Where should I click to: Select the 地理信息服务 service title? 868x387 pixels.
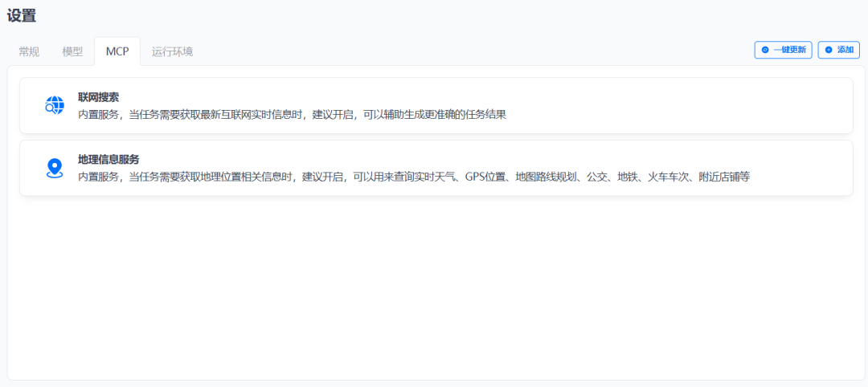(108, 159)
